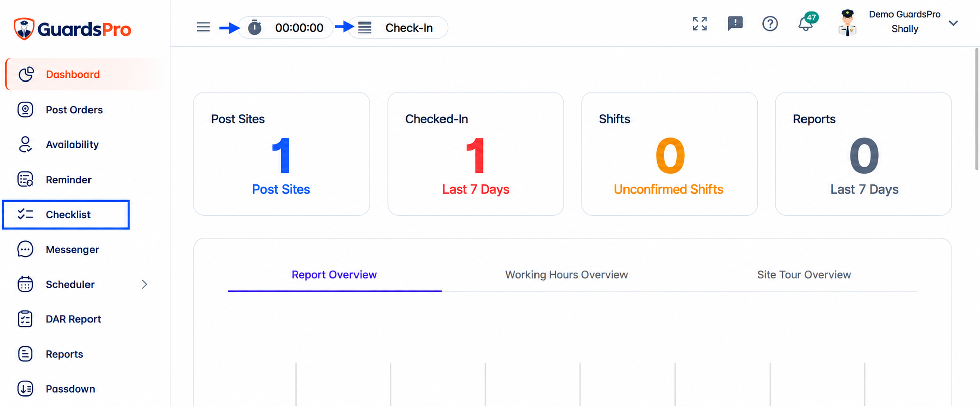
Task: Open the feedback alert message icon
Action: coord(735,24)
